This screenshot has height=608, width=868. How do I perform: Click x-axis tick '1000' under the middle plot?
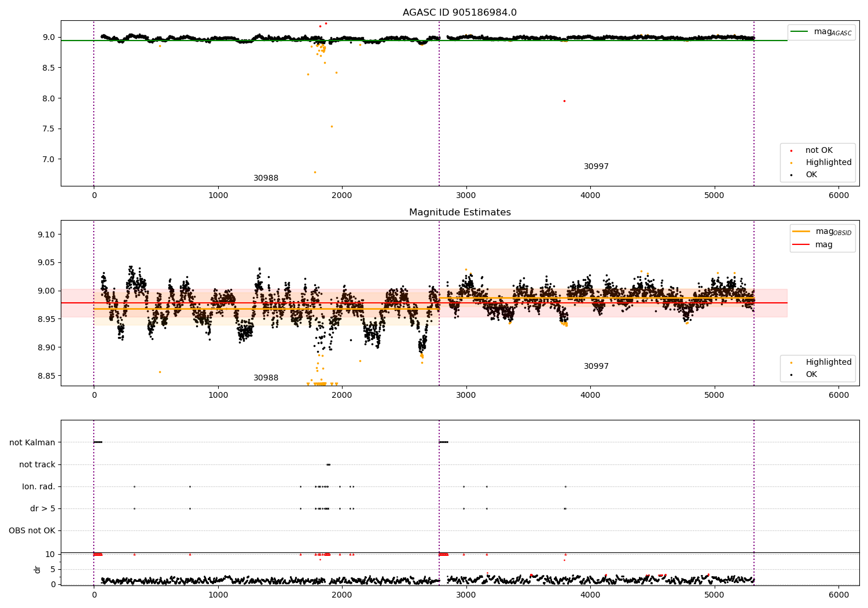[x=218, y=395]
